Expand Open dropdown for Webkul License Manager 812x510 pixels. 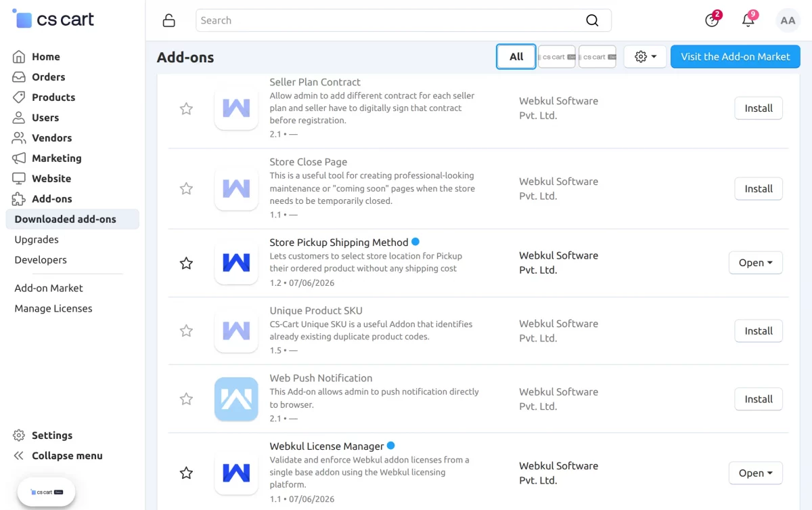[x=756, y=473]
